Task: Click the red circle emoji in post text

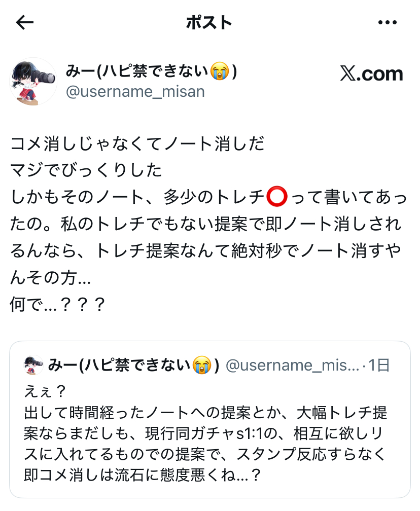Action: click(277, 197)
